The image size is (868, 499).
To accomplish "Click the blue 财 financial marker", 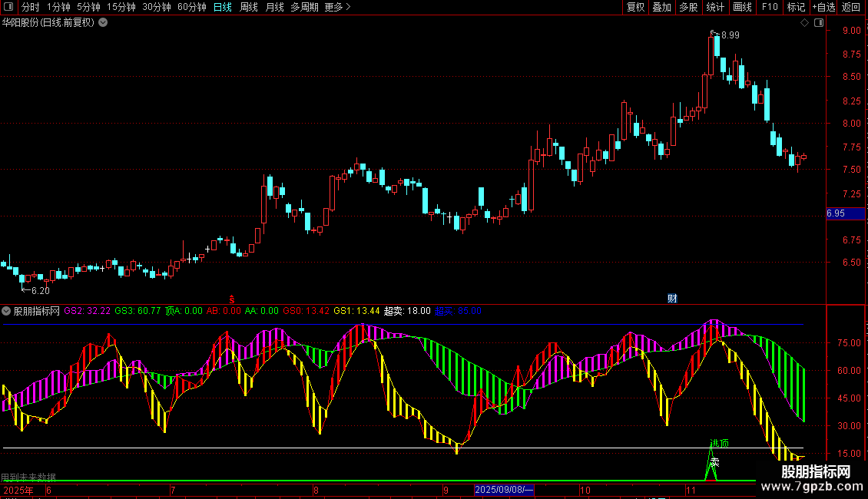I will coord(672,298).
